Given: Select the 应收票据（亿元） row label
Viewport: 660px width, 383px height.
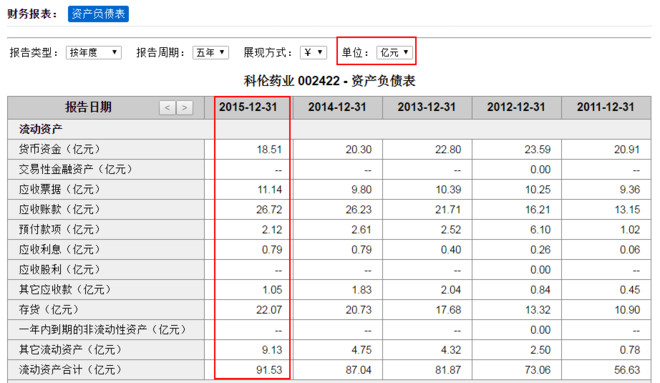Looking at the screenshot, I should (59, 189).
